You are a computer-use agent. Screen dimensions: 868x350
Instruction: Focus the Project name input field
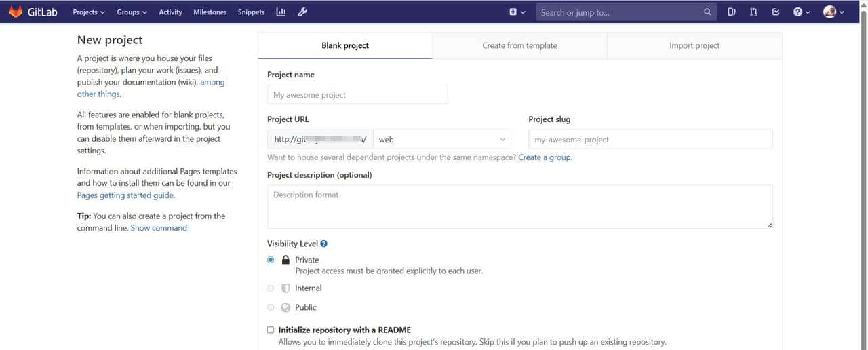click(357, 94)
